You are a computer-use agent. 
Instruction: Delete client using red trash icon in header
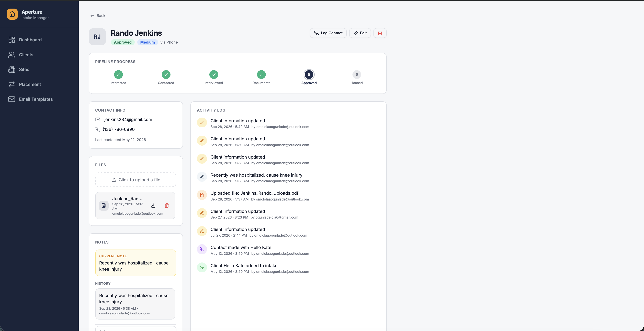click(x=380, y=33)
